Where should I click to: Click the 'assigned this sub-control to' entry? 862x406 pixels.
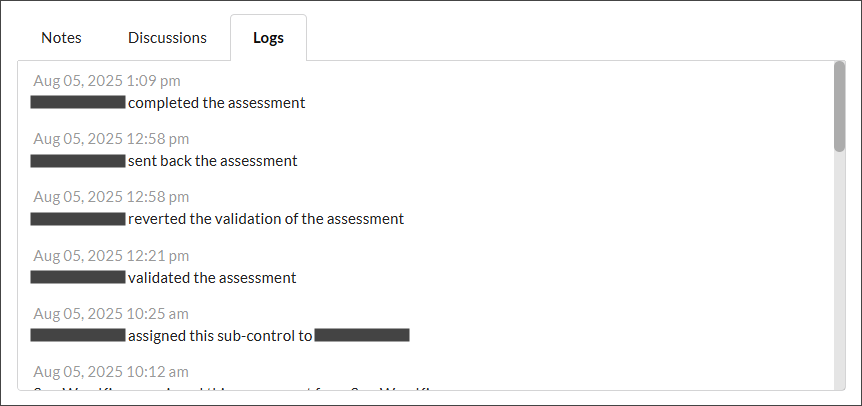[x=220, y=336]
